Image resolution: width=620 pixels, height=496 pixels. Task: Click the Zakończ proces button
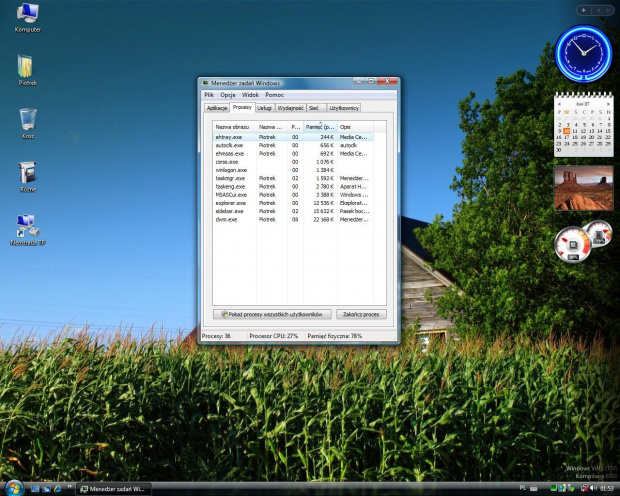[x=361, y=314]
